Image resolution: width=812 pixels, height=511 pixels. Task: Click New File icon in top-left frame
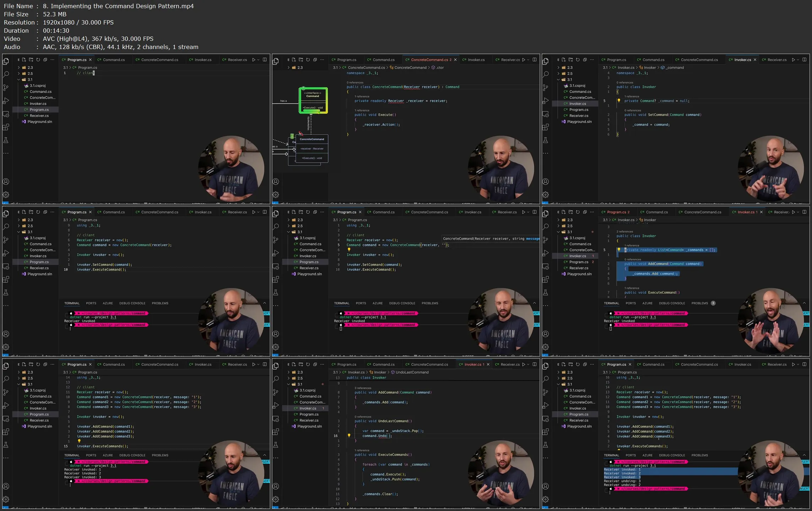24,60
